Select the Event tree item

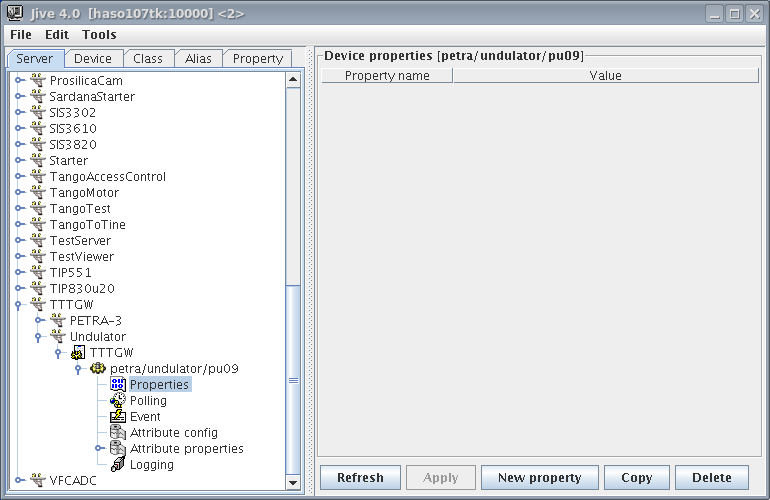(x=145, y=417)
